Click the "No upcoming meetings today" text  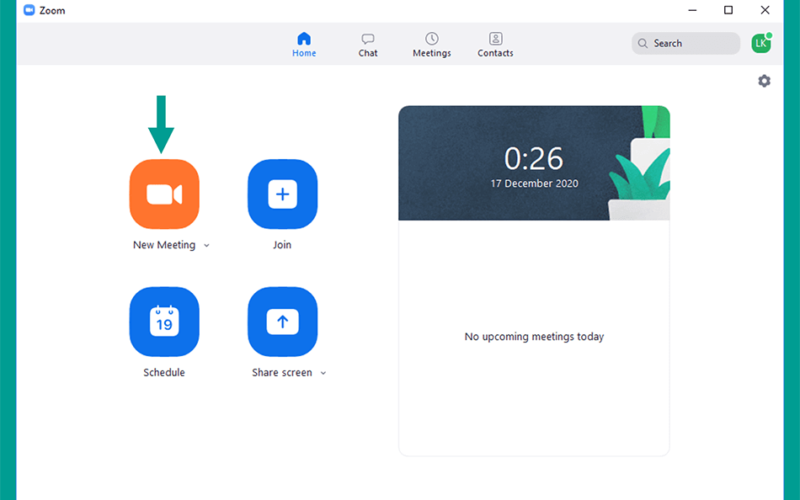point(534,337)
